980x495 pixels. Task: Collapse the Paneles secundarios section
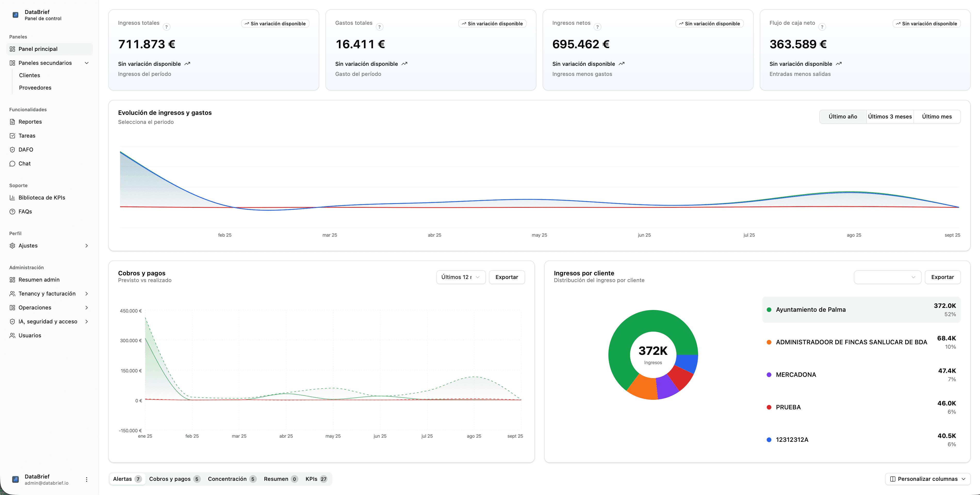pos(87,63)
